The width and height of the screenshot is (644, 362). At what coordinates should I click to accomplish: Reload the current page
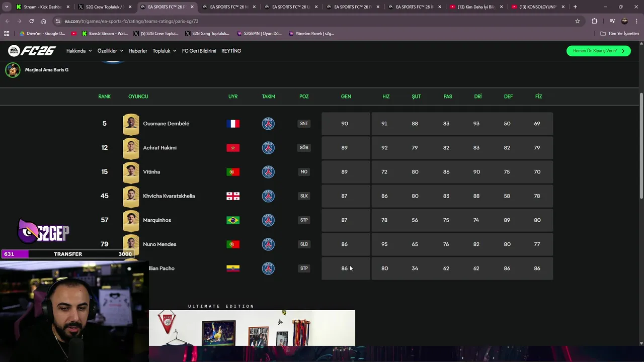coord(31,21)
